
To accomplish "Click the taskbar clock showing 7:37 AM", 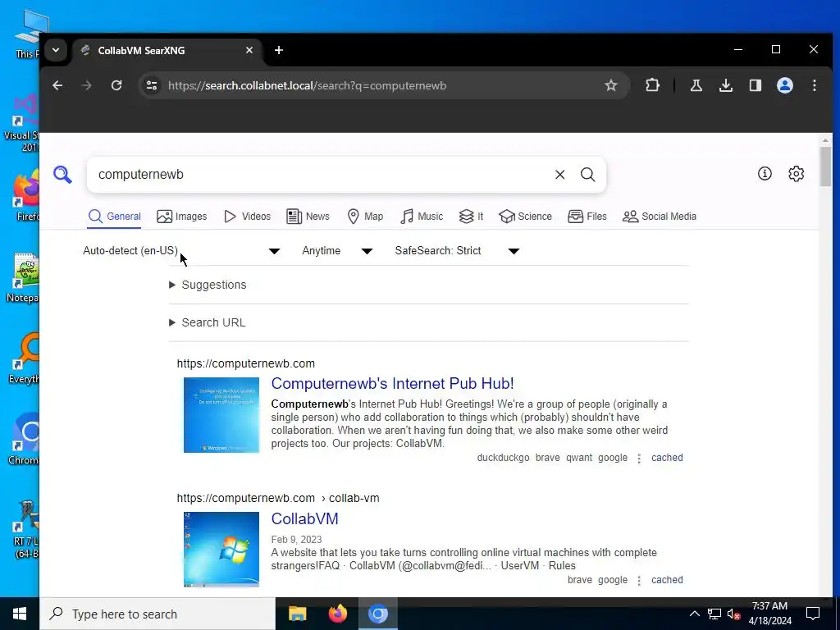I will click(x=769, y=614).
